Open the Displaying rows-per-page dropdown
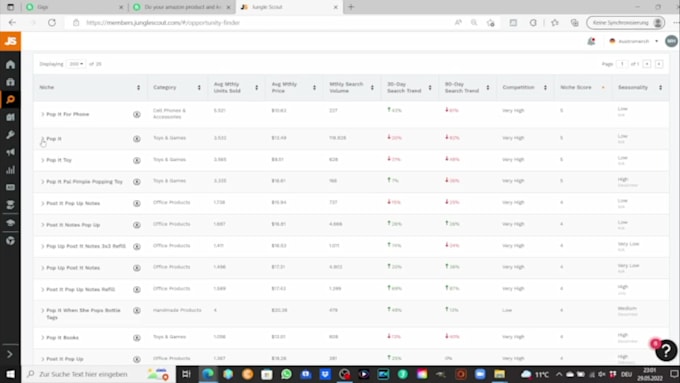Image resolution: width=680 pixels, height=383 pixels. 76,64
